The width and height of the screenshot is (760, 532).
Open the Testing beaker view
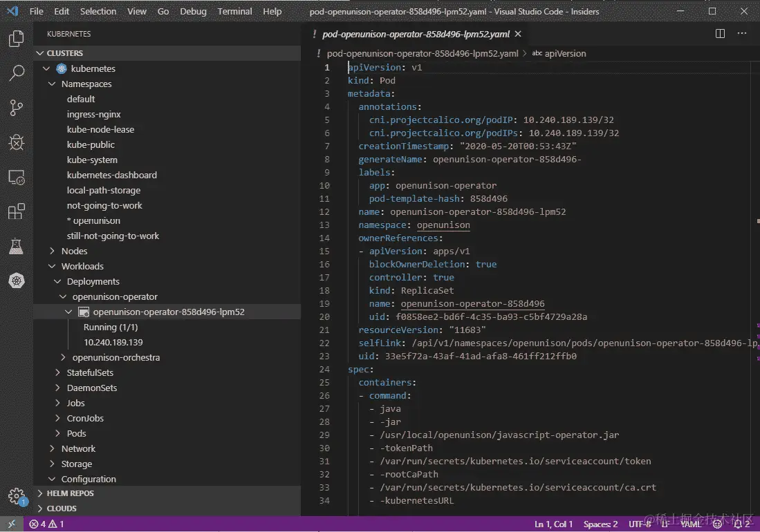(16, 246)
